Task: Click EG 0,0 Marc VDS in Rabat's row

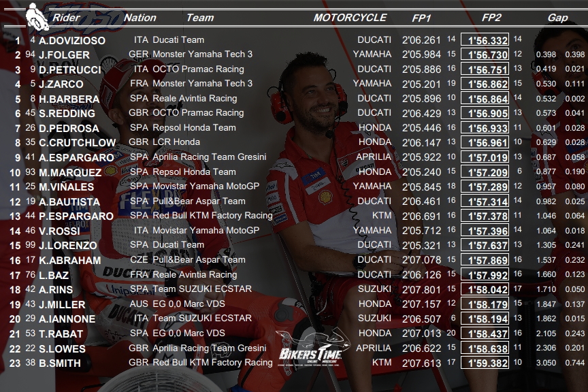Action: [189, 333]
